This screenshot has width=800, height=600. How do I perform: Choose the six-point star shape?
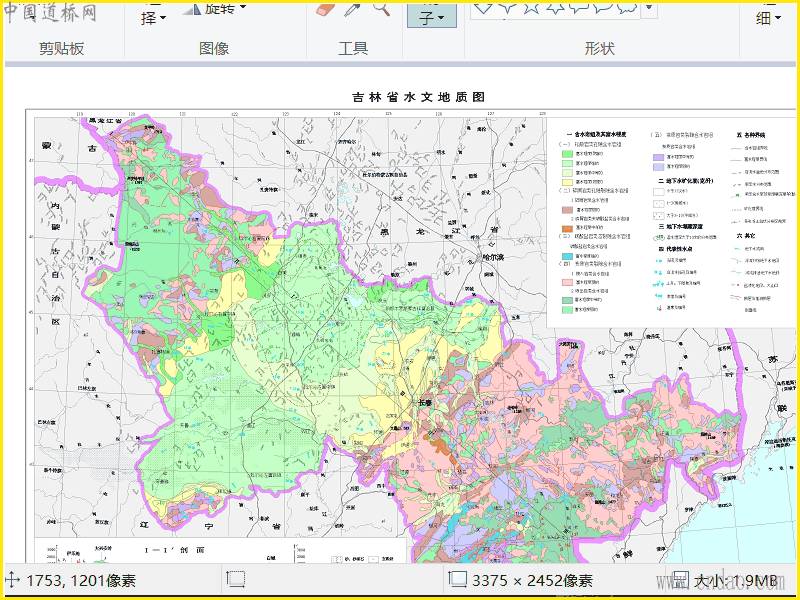(555, 8)
